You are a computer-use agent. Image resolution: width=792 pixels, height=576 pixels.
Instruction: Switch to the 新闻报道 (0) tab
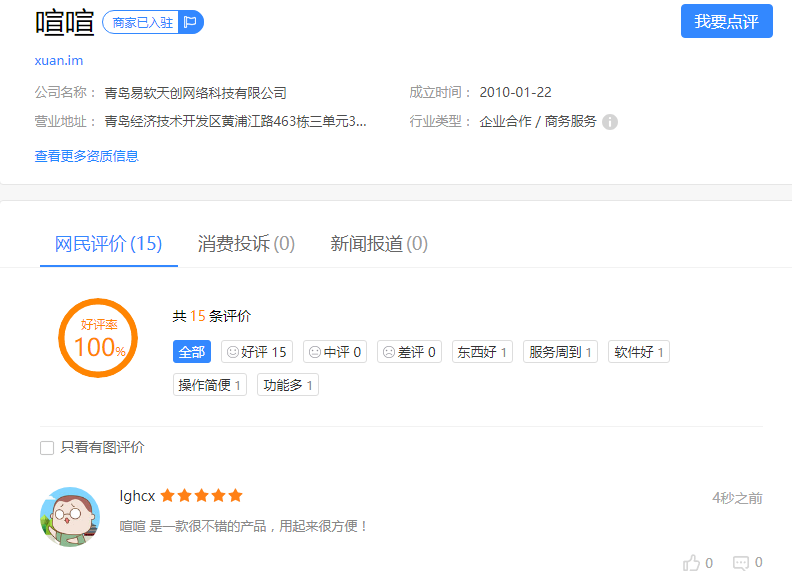(x=379, y=244)
